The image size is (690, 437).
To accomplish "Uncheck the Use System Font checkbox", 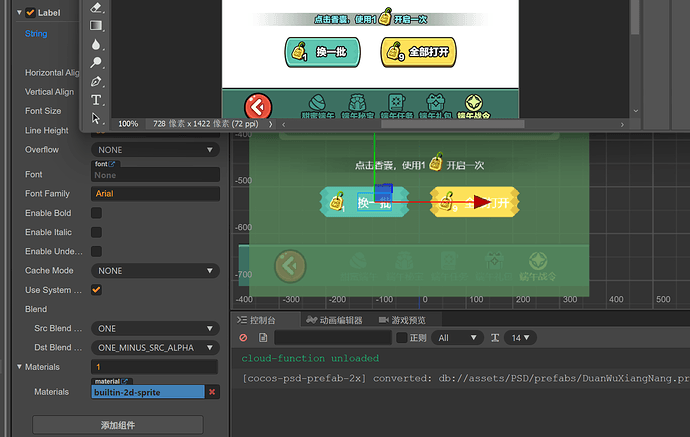I will tap(96, 290).
